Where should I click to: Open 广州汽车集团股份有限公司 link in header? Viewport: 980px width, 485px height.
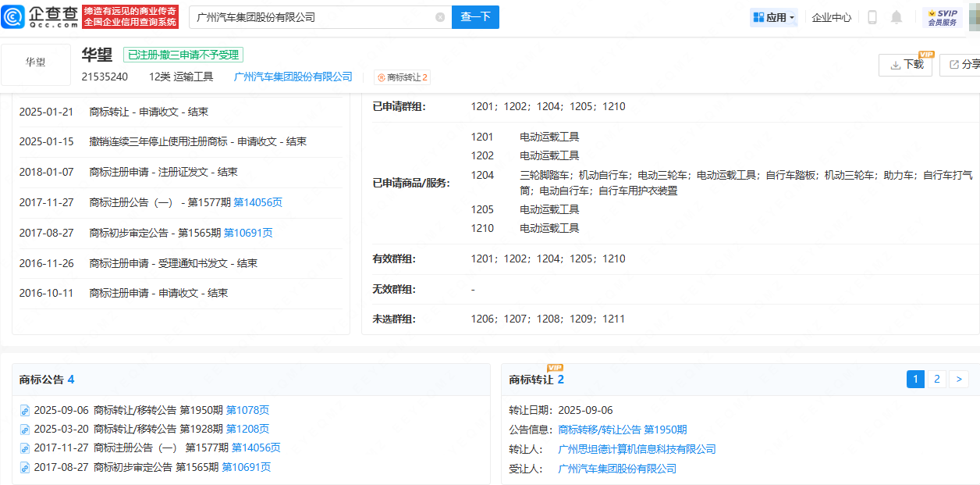coord(293,77)
